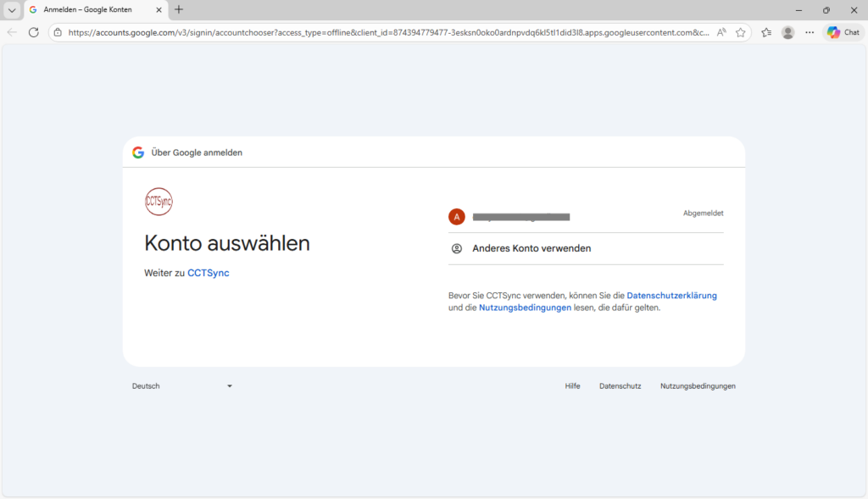This screenshot has width=868, height=499.
Task: Click the Google "G" logo
Action: 139,152
